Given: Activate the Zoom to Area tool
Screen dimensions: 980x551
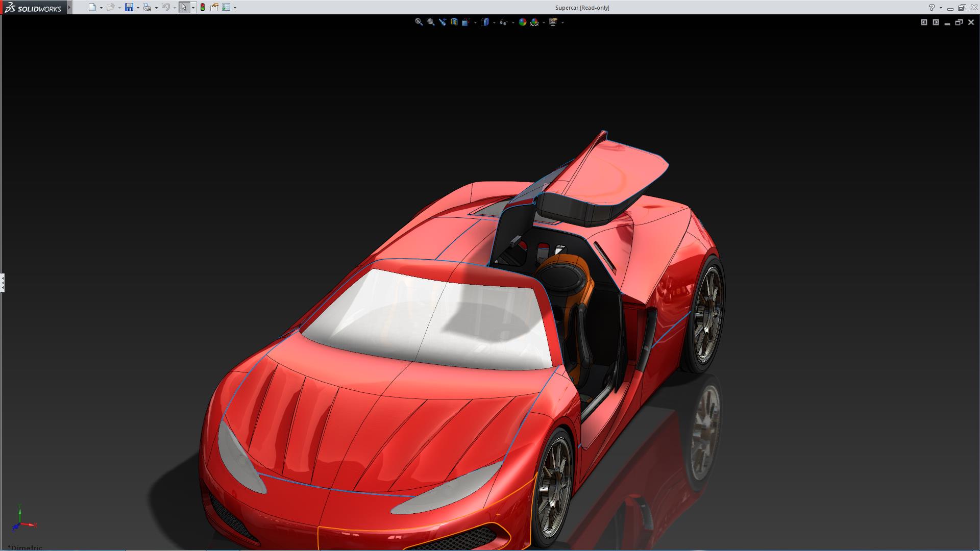Looking at the screenshot, I should point(430,22).
